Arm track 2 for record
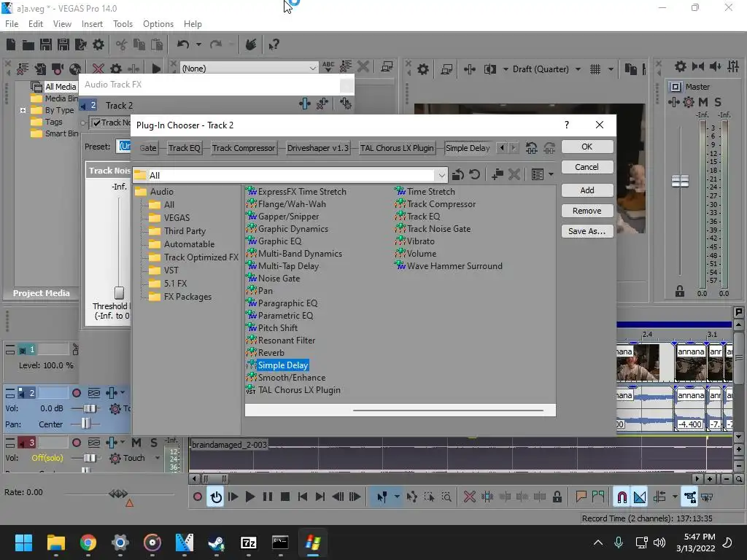This screenshot has width=747, height=560. tap(76, 393)
